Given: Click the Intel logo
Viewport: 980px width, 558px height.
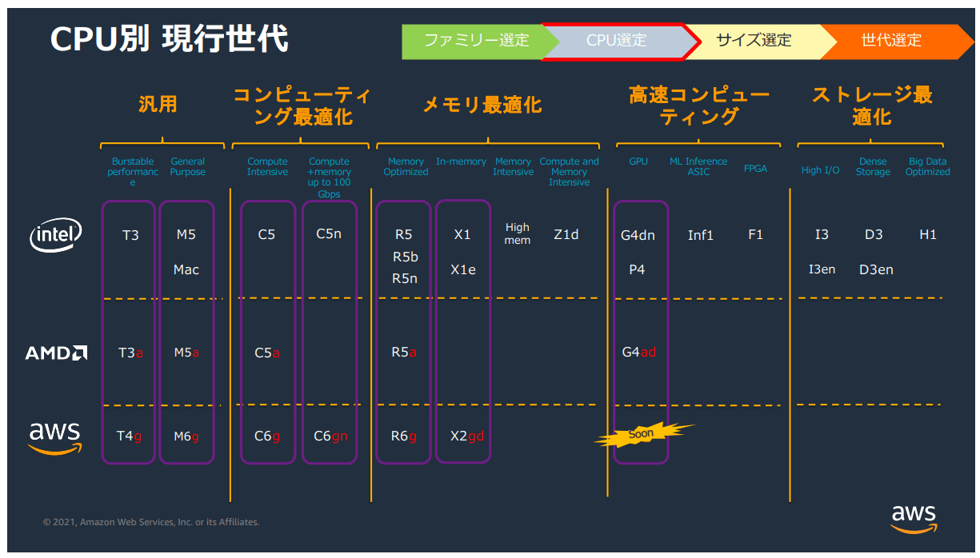Looking at the screenshot, I should click(x=56, y=234).
